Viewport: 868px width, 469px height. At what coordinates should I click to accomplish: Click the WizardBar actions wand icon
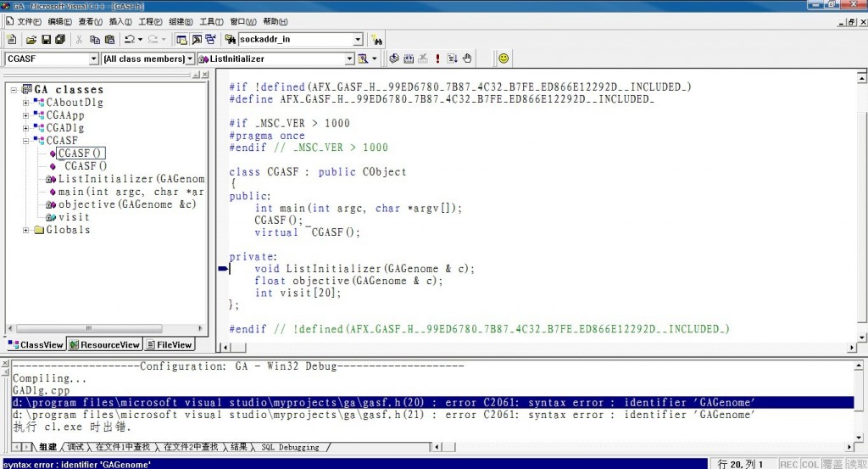363,59
